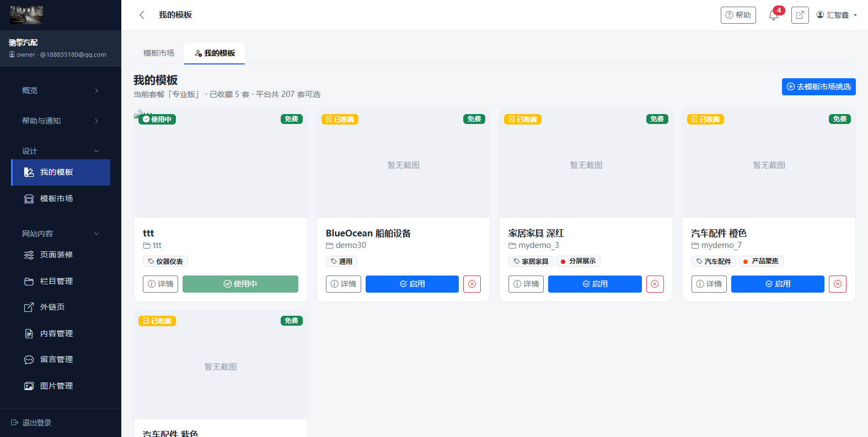Click the 产品聚焦 tag on 汽车配件 橙色 card
868x437 pixels.
tap(761, 261)
